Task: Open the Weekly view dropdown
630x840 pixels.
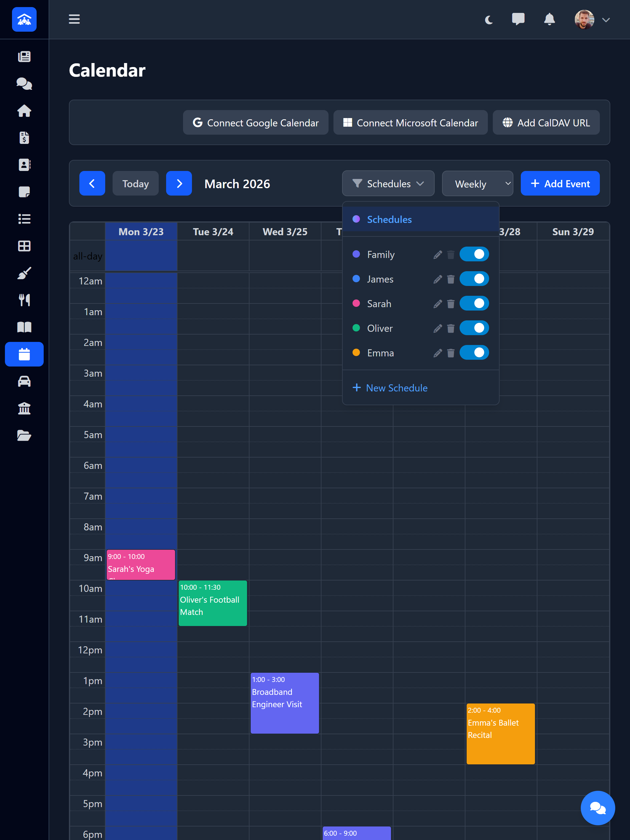Action: click(478, 184)
